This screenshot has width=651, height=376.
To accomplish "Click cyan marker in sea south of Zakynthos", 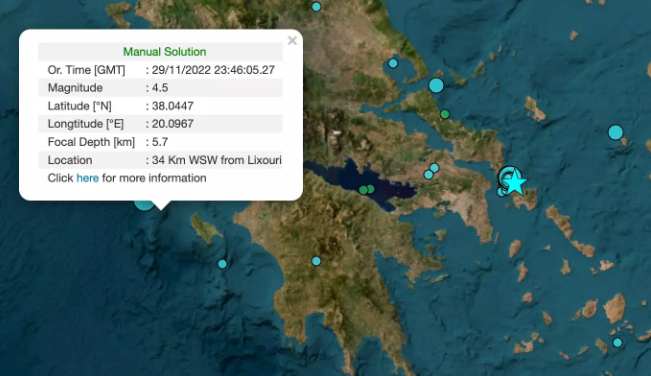I will [222, 264].
